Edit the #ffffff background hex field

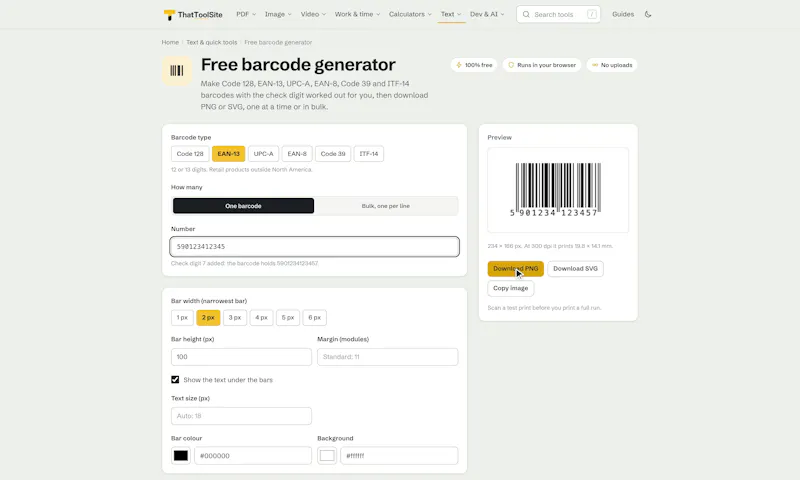[x=399, y=456]
